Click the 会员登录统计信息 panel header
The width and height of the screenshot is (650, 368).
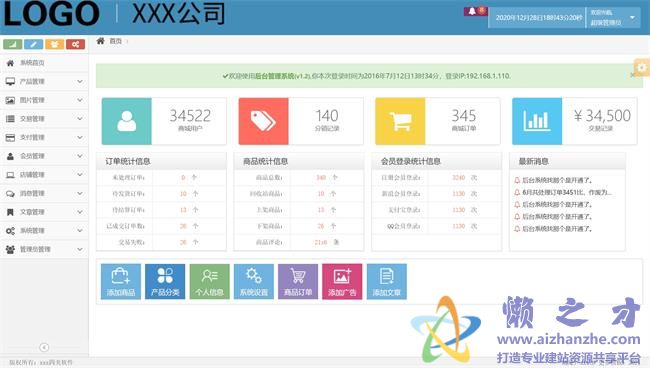[x=437, y=161]
